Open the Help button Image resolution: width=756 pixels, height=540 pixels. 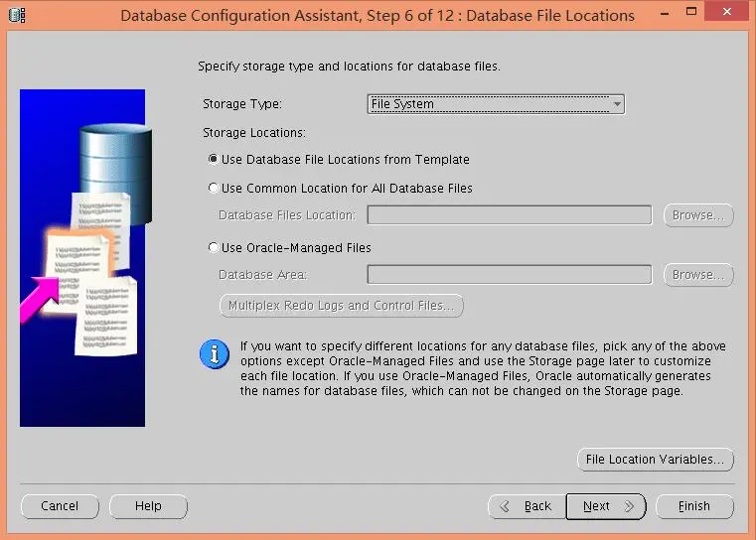point(148,506)
